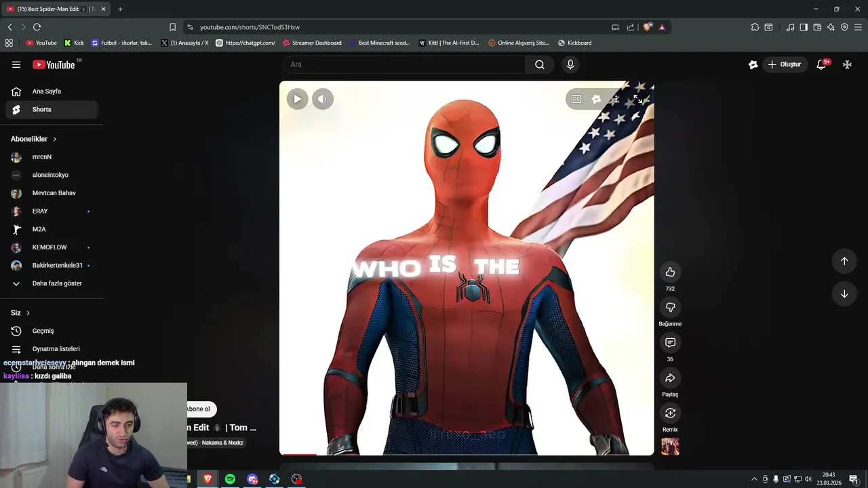This screenshot has width=868, height=488.
Task: Open the Short's settings gear
Action: point(596,99)
